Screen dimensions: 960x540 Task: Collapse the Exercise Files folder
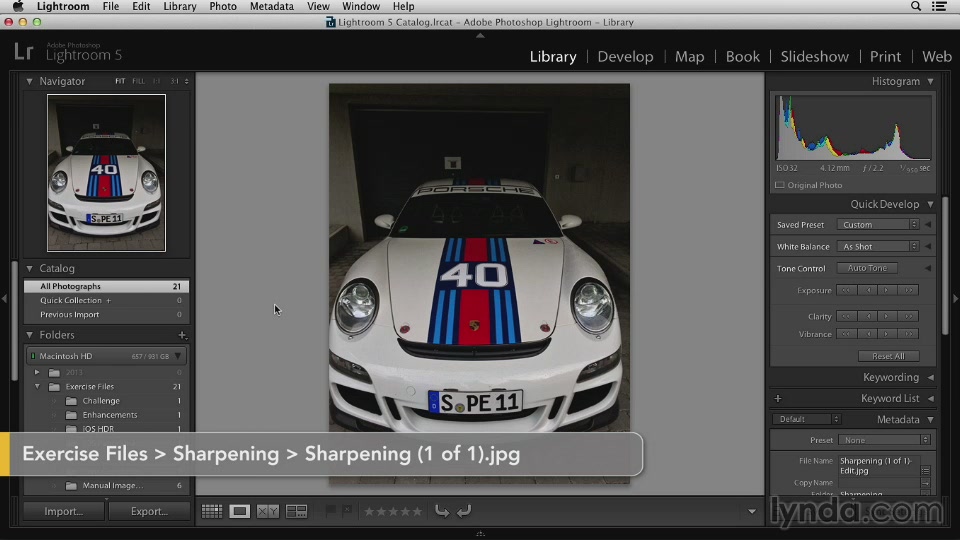tap(37, 386)
